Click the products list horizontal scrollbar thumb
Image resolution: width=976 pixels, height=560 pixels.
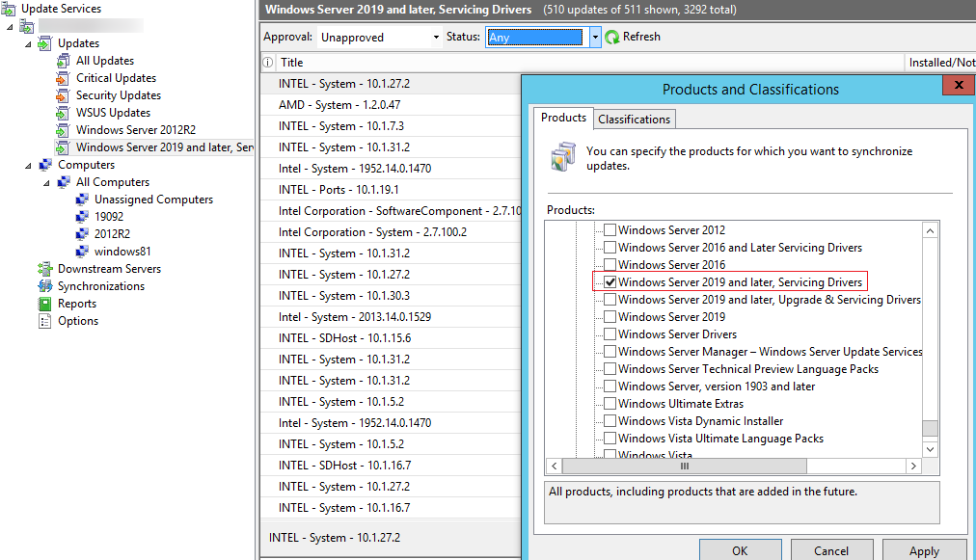click(684, 467)
